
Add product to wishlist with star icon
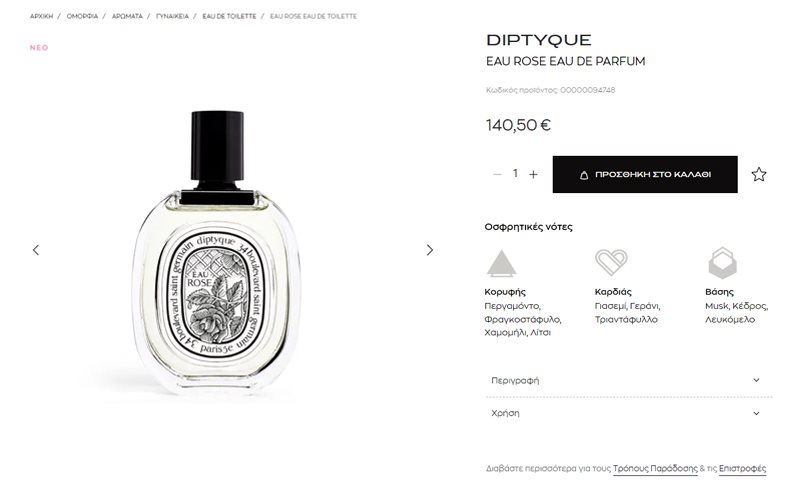(759, 174)
